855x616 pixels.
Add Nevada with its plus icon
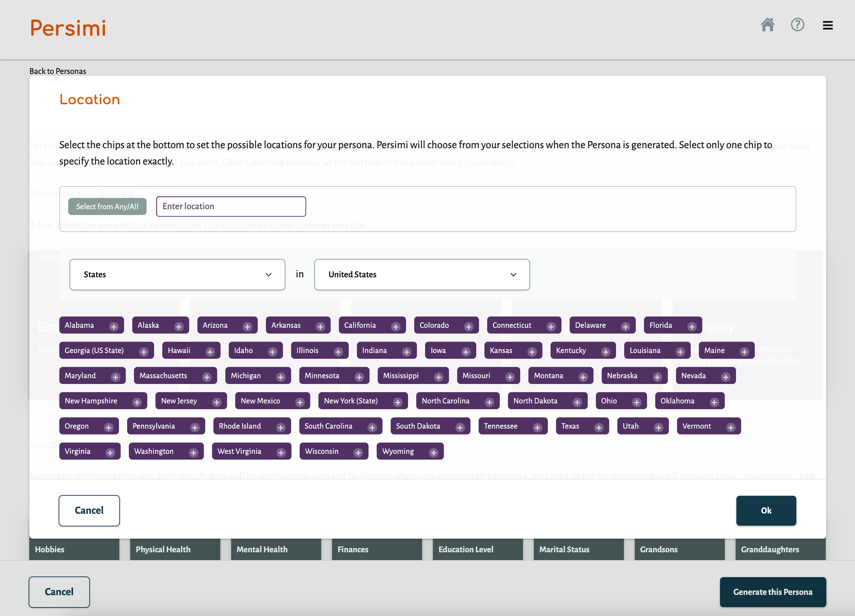pyautogui.click(x=726, y=377)
